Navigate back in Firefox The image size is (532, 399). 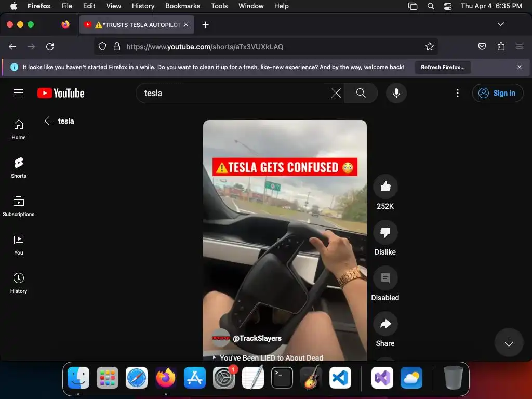[x=12, y=46]
